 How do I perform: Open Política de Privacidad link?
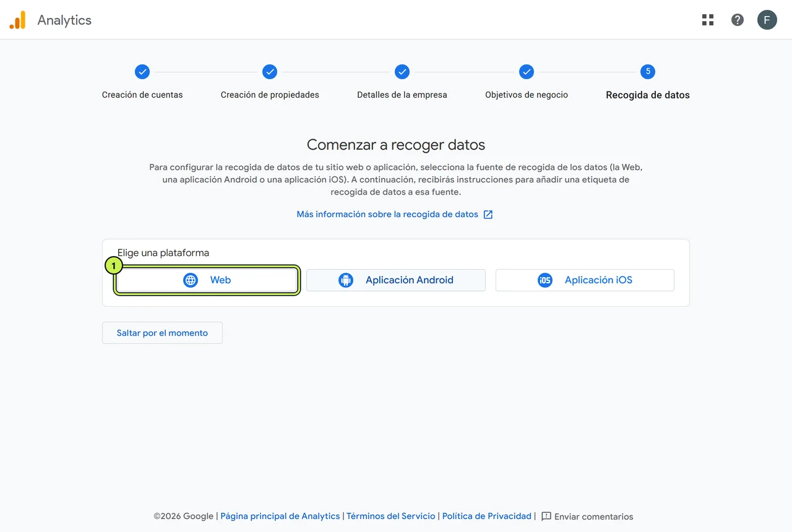pos(487,516)
